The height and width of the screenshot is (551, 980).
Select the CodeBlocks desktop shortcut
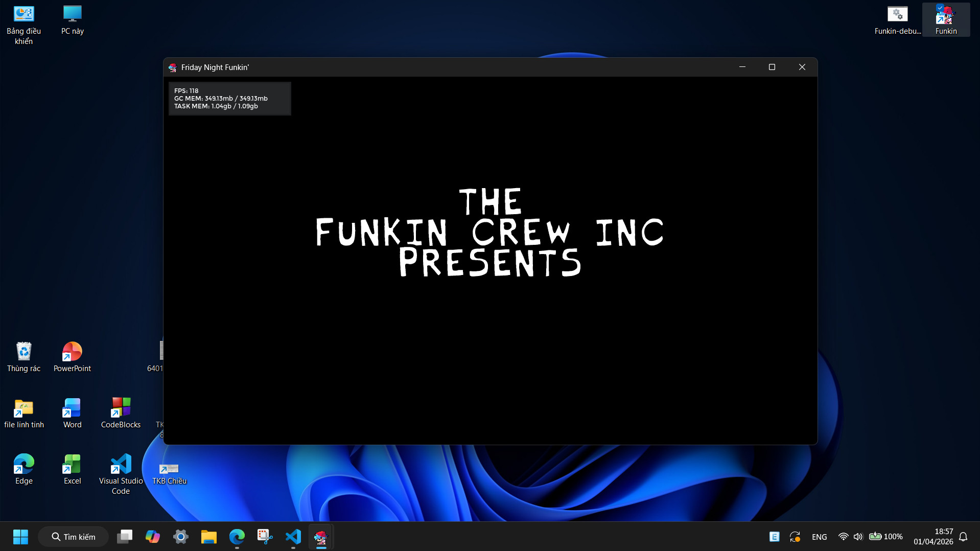click(121, 414)
